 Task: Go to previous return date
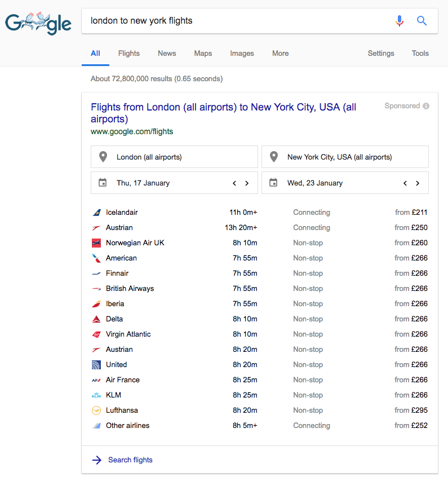[x=405, y=183]
